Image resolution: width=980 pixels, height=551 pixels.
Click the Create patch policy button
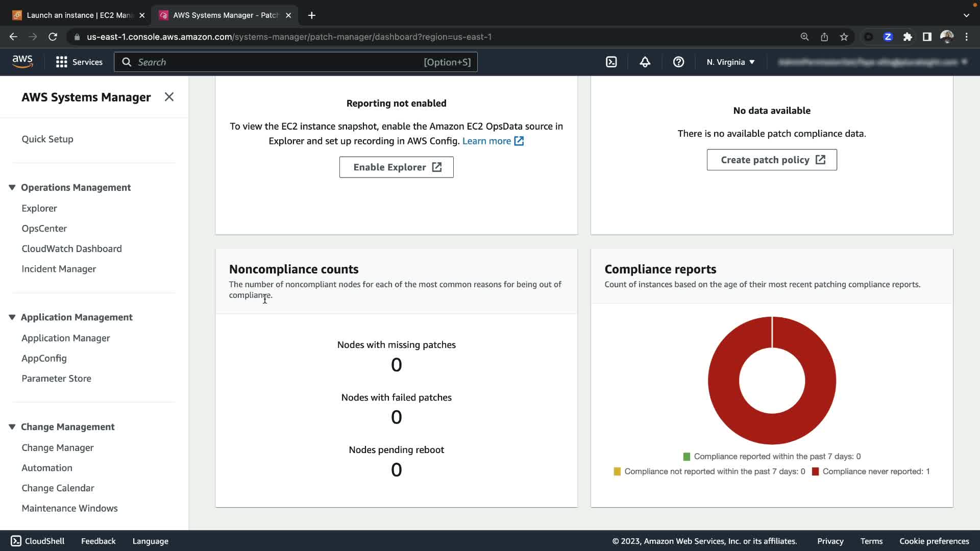click(x=771, y=160)
